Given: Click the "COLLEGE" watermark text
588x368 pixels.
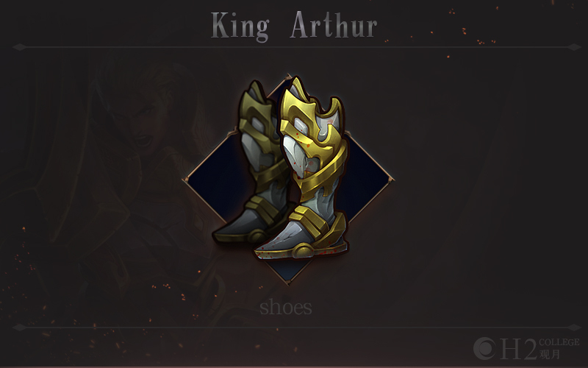Looking at the screenshot, I should tap(559, 342).
